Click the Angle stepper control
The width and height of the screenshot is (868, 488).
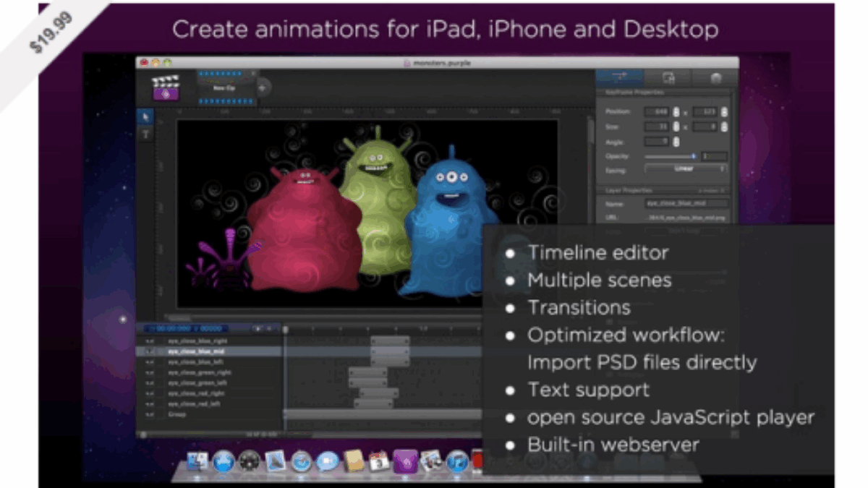point(676,142)
